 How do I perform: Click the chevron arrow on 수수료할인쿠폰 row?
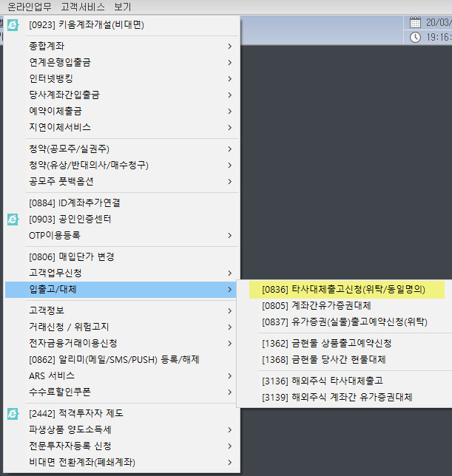pos(229,392)
